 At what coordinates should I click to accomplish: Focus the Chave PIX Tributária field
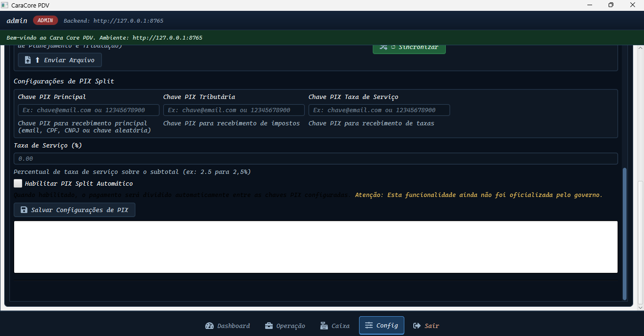(234, 110)
